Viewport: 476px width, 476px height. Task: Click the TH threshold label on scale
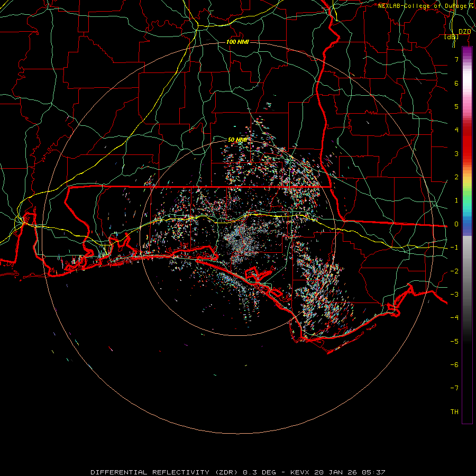tap(454, 412)
